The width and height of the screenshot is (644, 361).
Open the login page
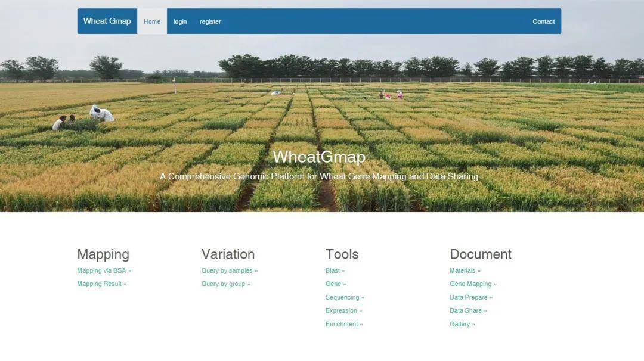coord(180,21)
